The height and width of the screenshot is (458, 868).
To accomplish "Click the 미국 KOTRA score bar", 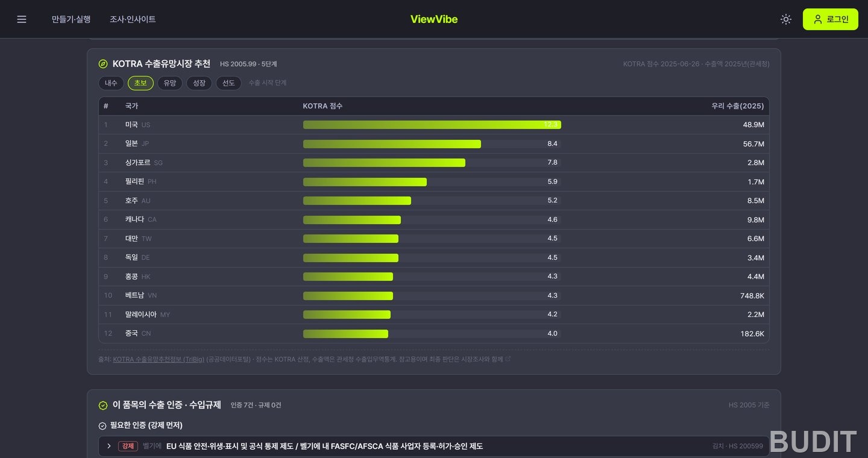I will [432, 125].
